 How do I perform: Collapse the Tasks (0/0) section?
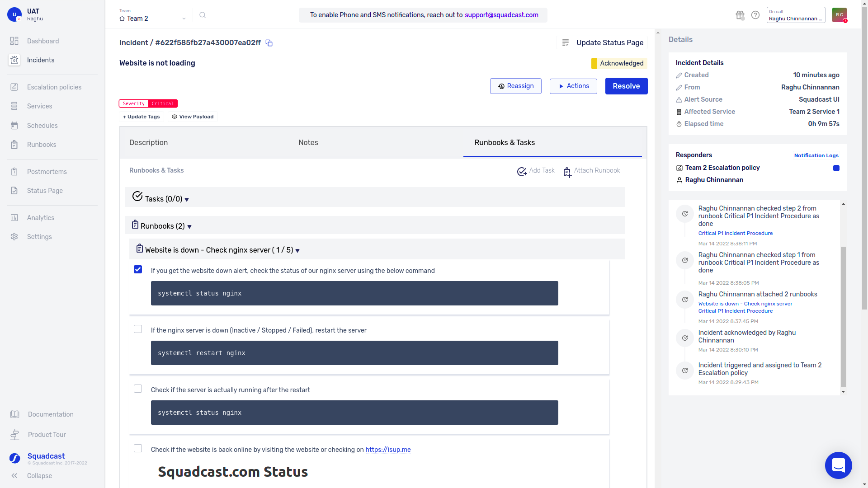coord(187,200)
